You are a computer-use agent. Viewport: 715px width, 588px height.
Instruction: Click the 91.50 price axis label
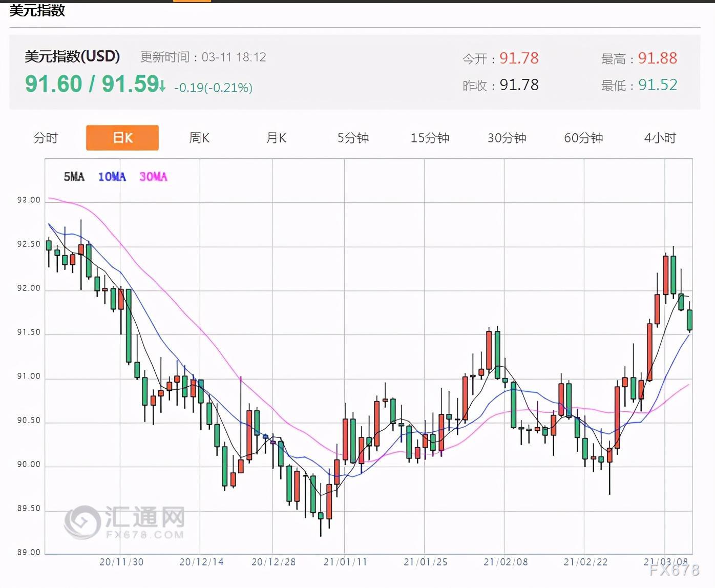[x=29, y=332]
